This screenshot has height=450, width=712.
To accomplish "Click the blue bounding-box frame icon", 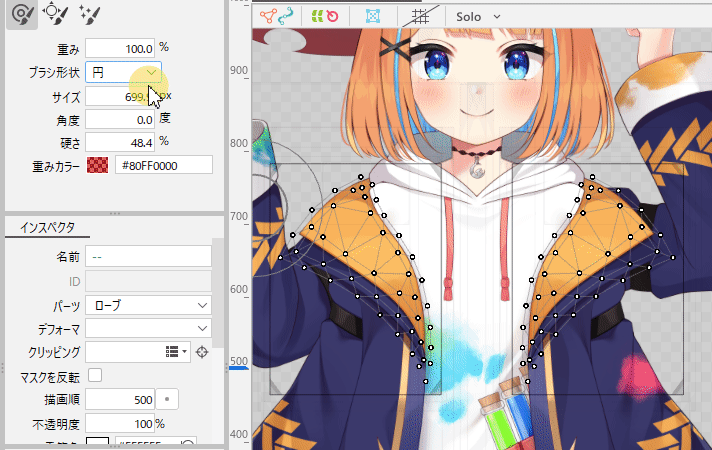I will pyautogui.click(x=373, y=17).
